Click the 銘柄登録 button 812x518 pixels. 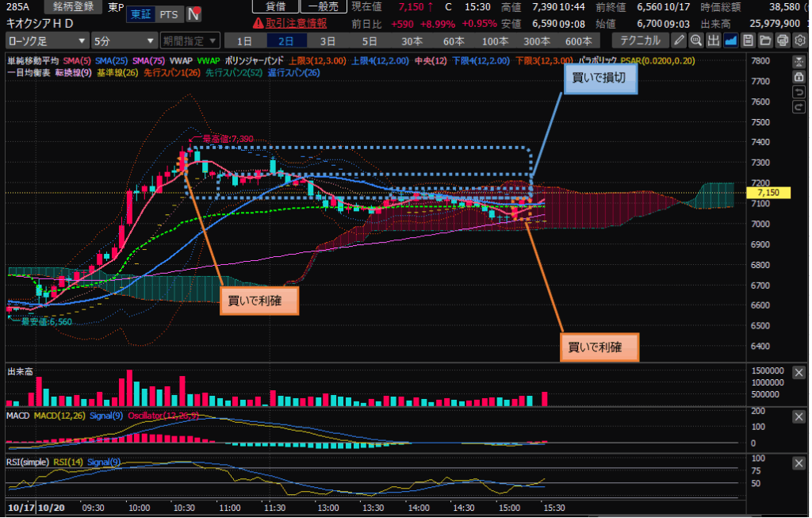point(78,6)
